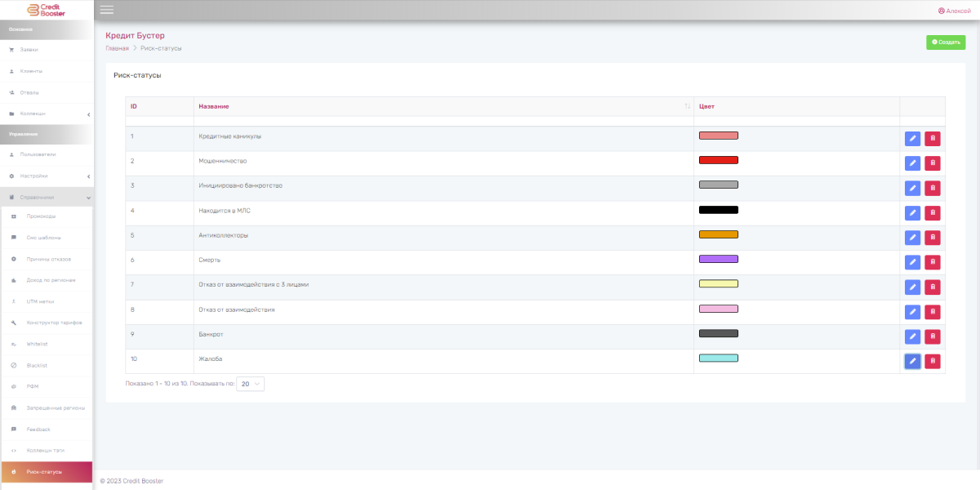Viewport: 980px width, 490px height.
Task: Click the green Создать button
Action: [x=945, y=42]
